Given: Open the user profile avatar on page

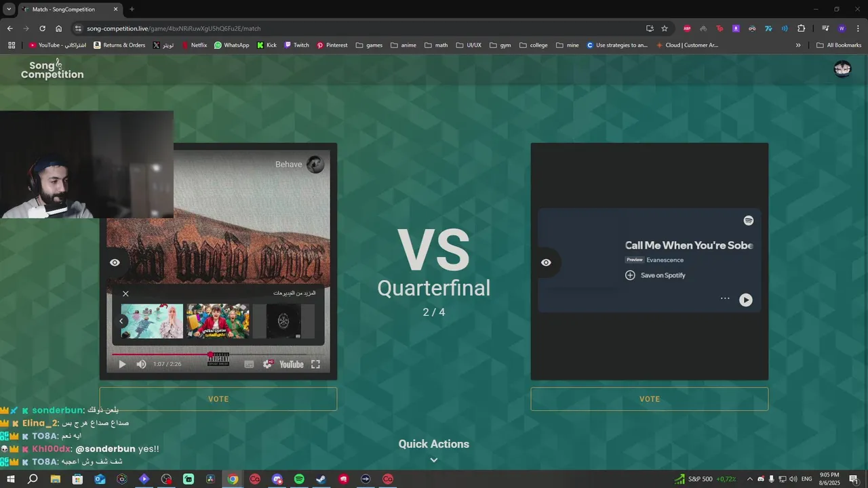Looking at the screenshot, I should click(x=842, y=69).
